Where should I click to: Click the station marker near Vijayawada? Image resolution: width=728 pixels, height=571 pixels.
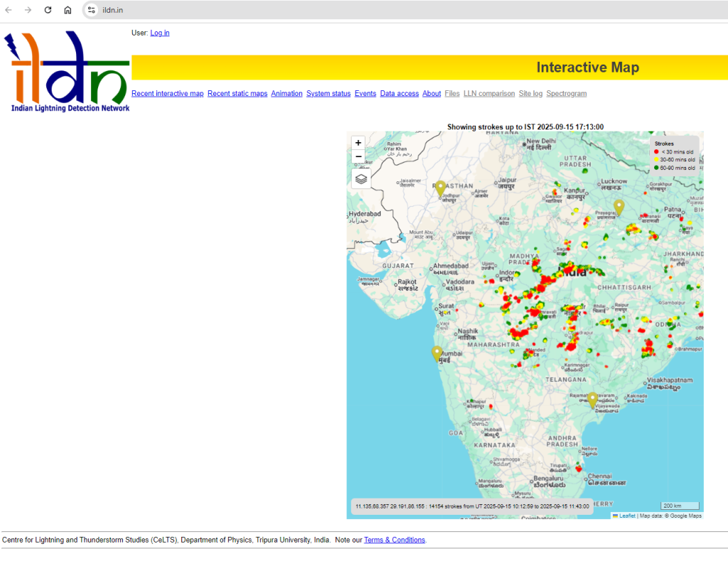coord(592,400)
